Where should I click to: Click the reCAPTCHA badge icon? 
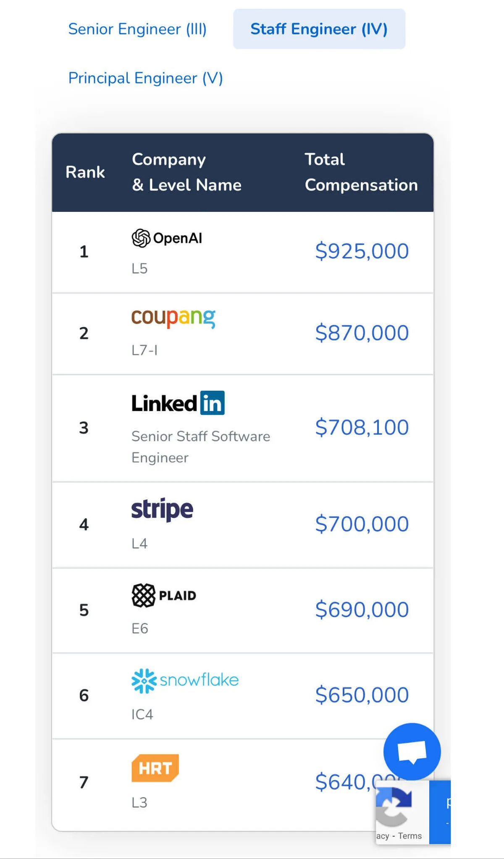pyautogui.click(x=394, y=806)
